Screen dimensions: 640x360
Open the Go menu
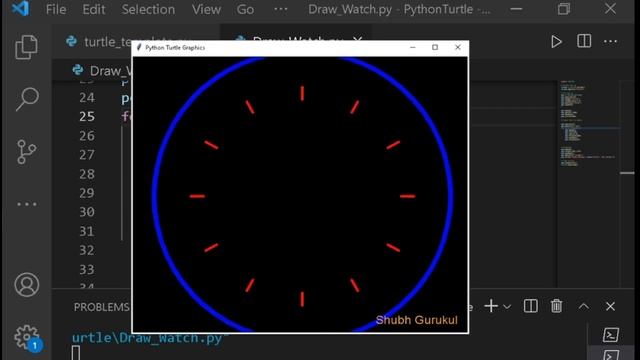click(x=245, y=9)
